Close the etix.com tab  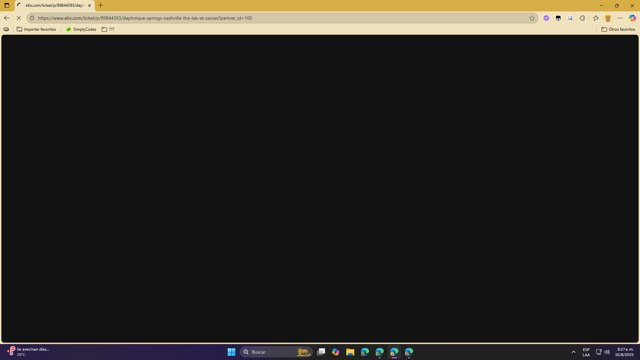[89, 5]
